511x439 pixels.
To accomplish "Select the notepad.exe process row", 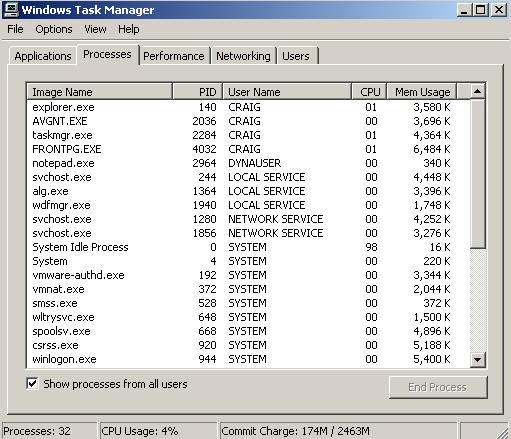I will [248, 163].
